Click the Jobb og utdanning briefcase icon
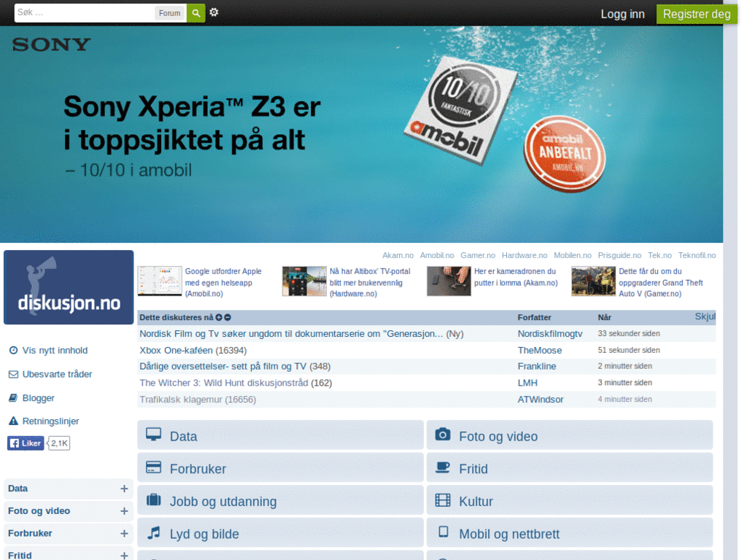Viewport: 747px width, 560px height. tap(153, 500)
